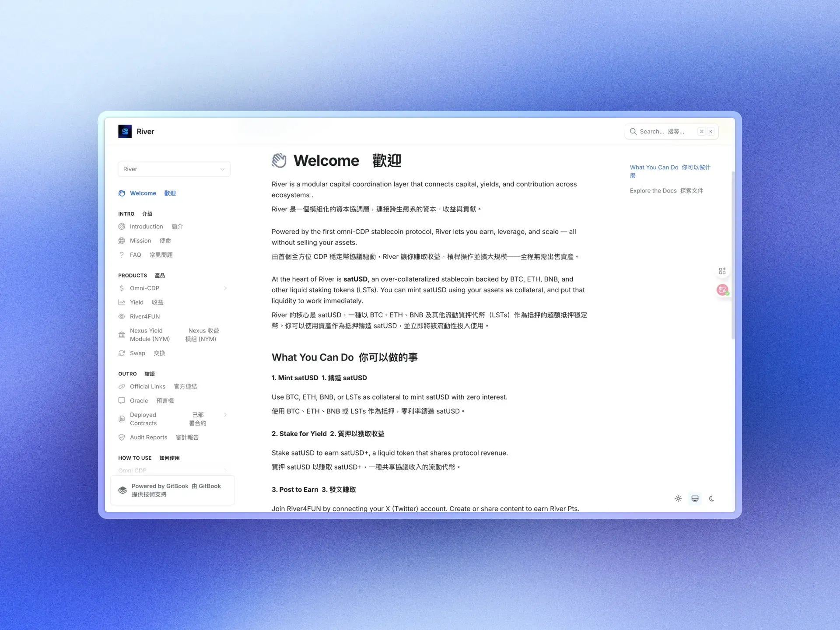This screenshot has height=630, width=840.
Task: Click the Mission globe icon
Action: pos(122,241)
